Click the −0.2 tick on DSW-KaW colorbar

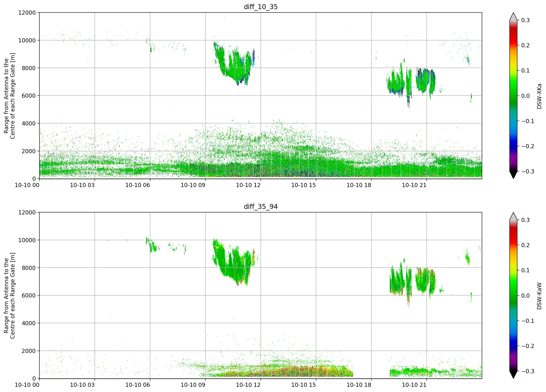pos(528,346)
